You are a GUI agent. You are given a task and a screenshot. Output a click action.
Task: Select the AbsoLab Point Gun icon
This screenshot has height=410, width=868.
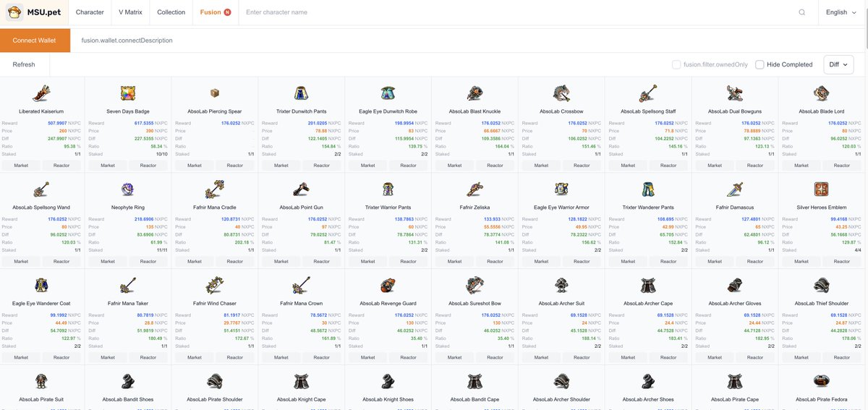click(x=302, y=189)
